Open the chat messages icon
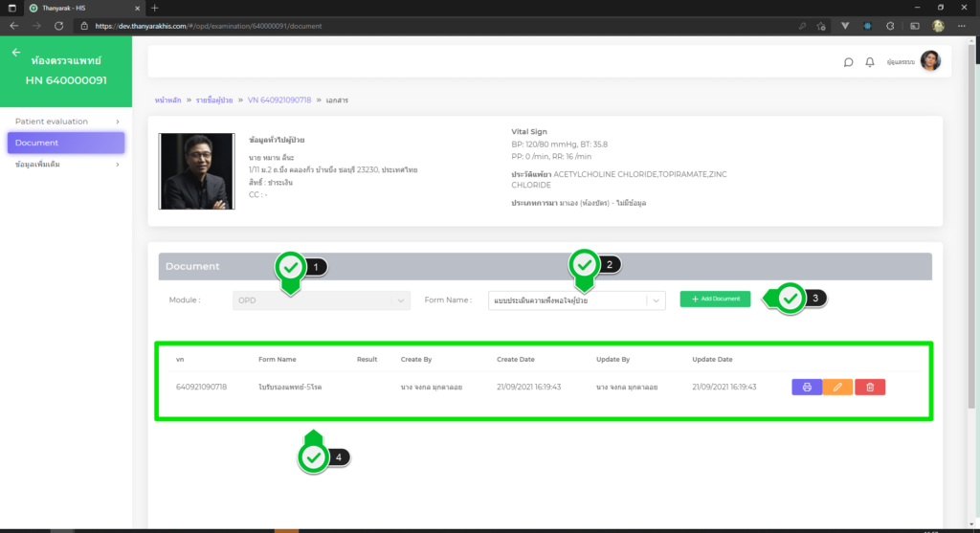The width and height of the screenshot is (980, 533). [848, 62]
